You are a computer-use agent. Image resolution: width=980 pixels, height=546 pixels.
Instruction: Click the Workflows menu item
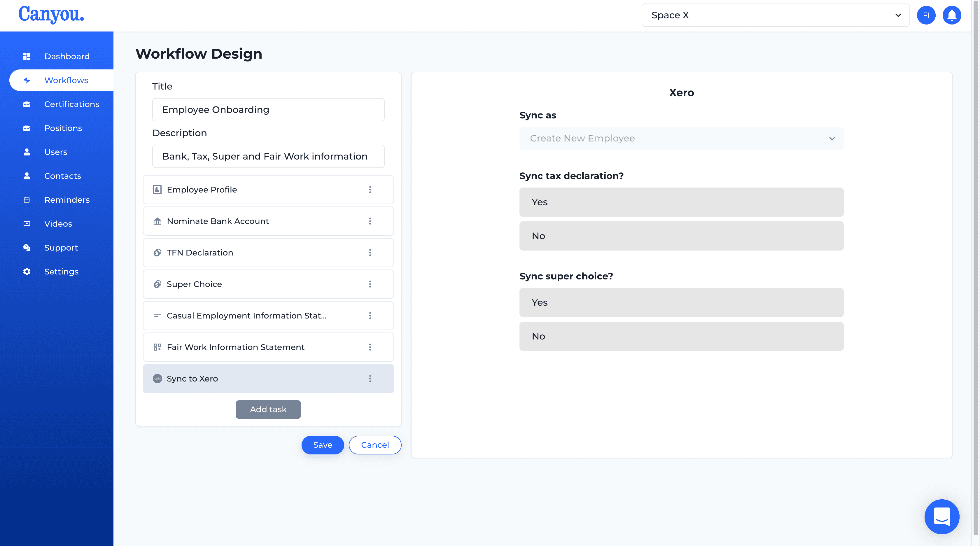[x=66, y=80]
